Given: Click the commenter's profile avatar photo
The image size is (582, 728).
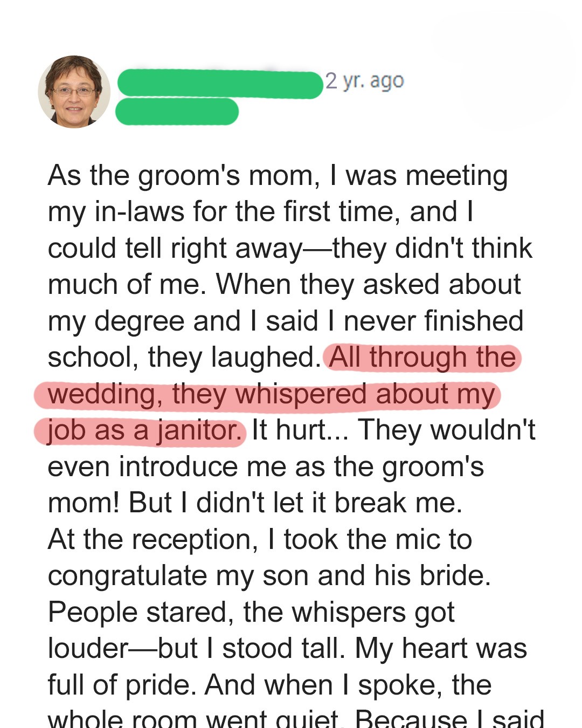Looking at the screenshot, I should click(x=74, y=92).
